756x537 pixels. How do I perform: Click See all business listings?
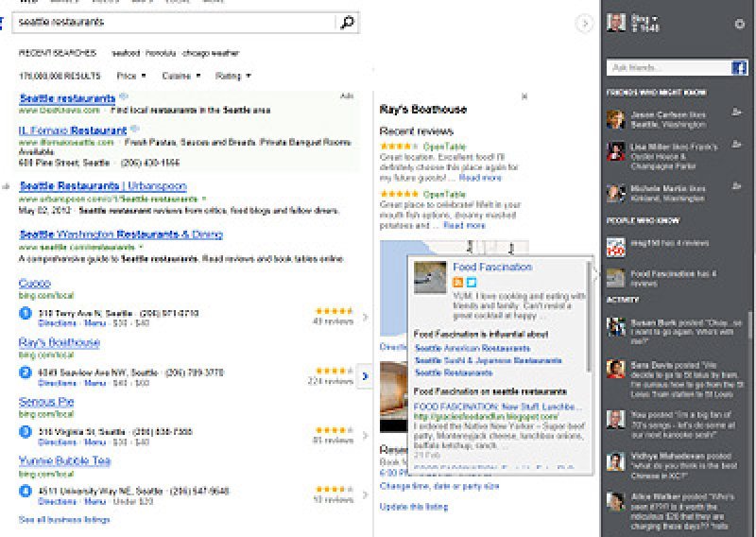pyautogui.click(x=64, y=520)
